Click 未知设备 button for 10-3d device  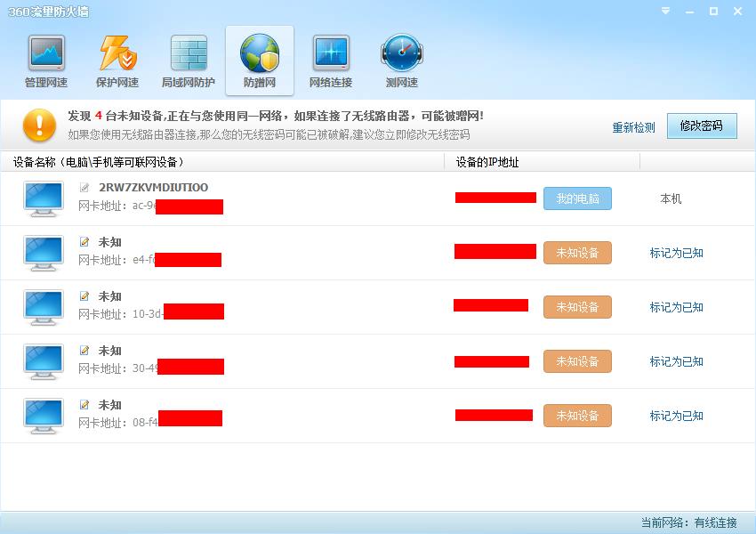(x=577, y=307)
